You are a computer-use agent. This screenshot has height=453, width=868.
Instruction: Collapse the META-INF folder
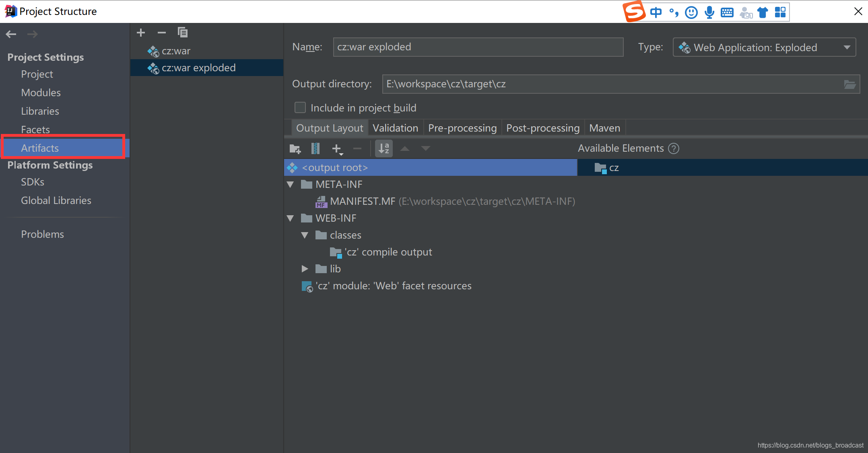[291, 185]
